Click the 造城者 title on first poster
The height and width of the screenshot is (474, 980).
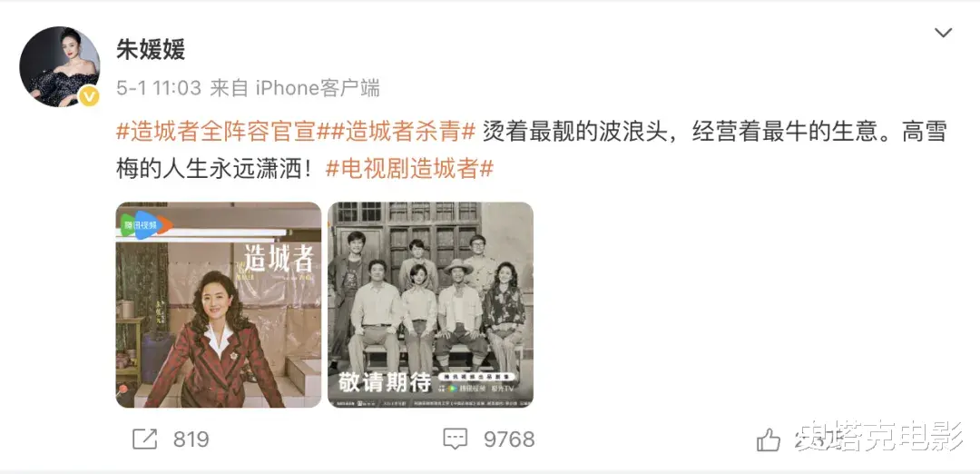279,257
